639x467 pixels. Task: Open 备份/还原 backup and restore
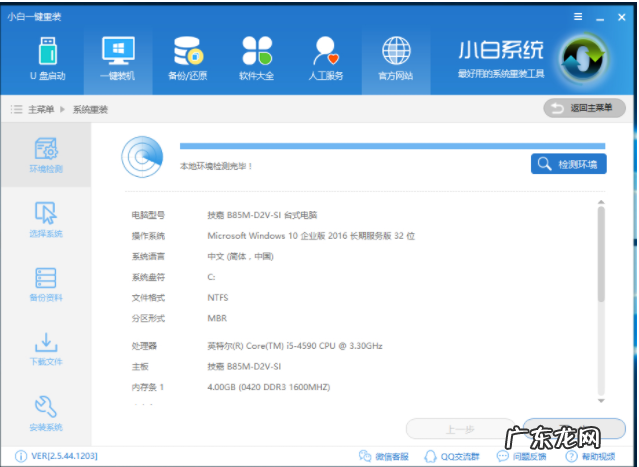pos(187,58)
